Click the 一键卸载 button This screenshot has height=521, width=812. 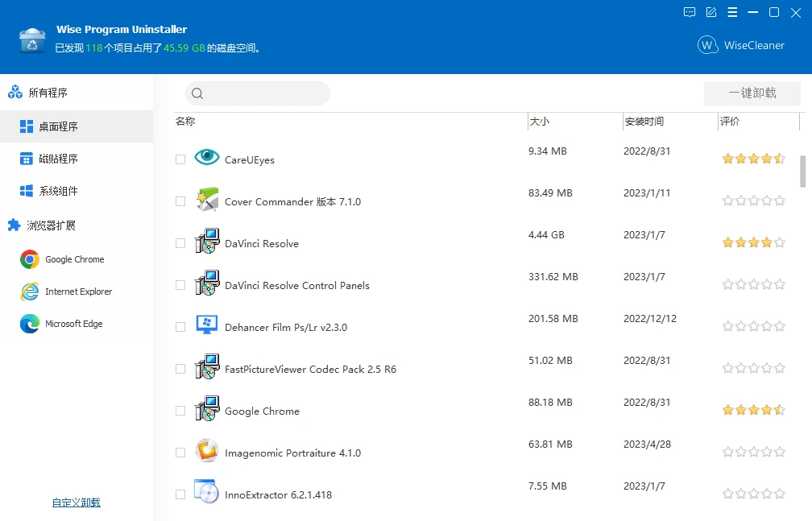(752, 93)
